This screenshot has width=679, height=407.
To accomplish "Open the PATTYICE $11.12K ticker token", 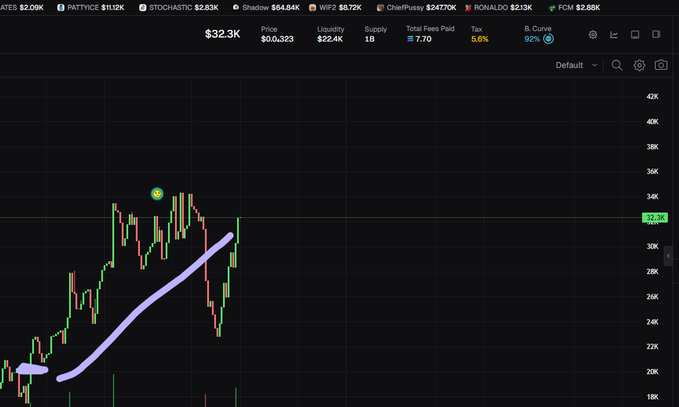I will coord(91,7).
